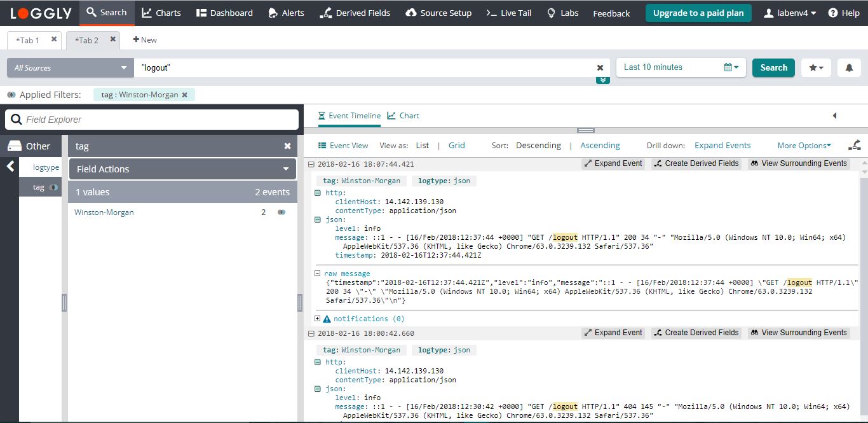Open the starred saved searches menu
The image size is (868, 423).
click(816, 68)
